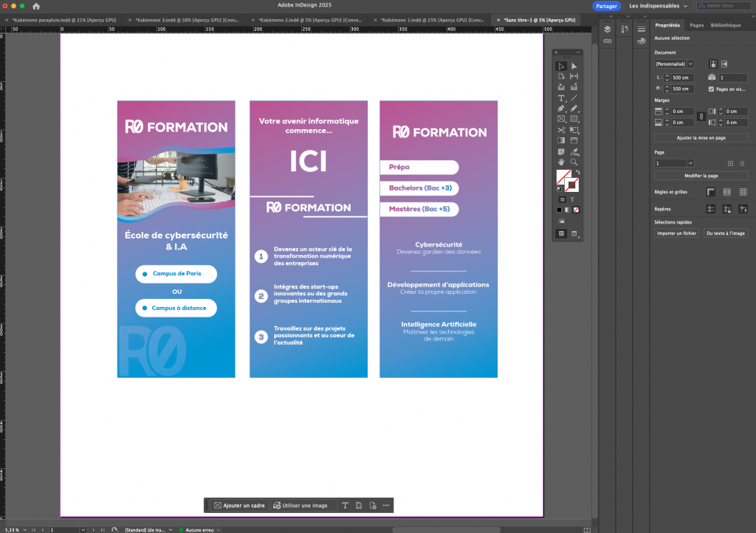Toggle the margins link chain icon
The image size is (756, 533).
pyautogui.click(x=700, y=117)
